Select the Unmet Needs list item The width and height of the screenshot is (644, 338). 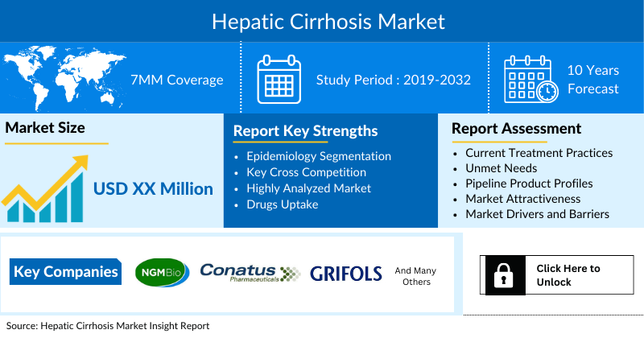tap(501, 168)
